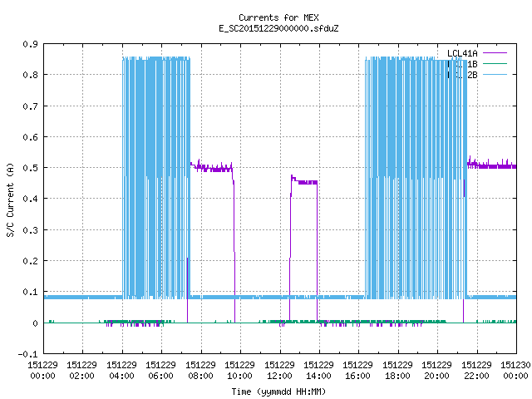532x399 pixels.
Task: Click the y-axis tick value -0.1
Action: (27, 354)
